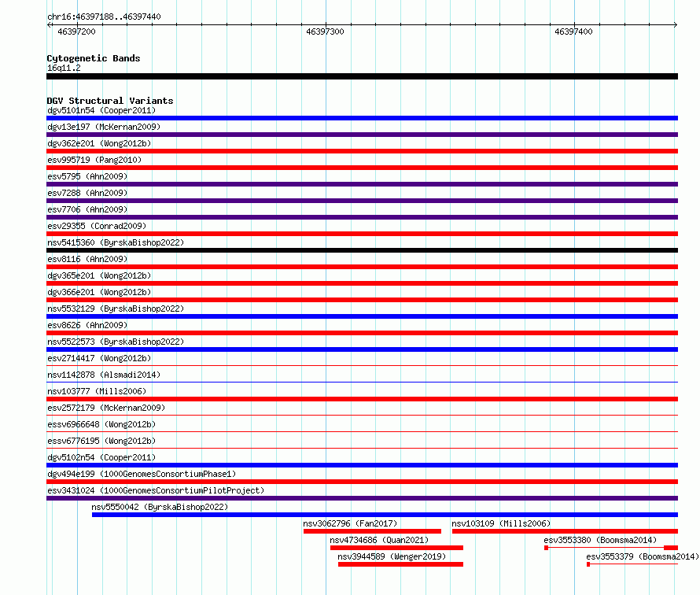Click the blue bar under nsv5550042
700x595 pixels.
click(x=385, y=515)
